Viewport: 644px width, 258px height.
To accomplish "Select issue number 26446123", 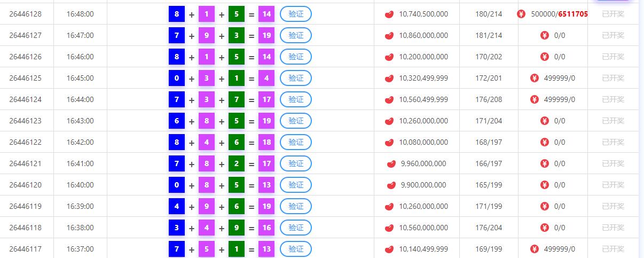I will tap(25, 121).
